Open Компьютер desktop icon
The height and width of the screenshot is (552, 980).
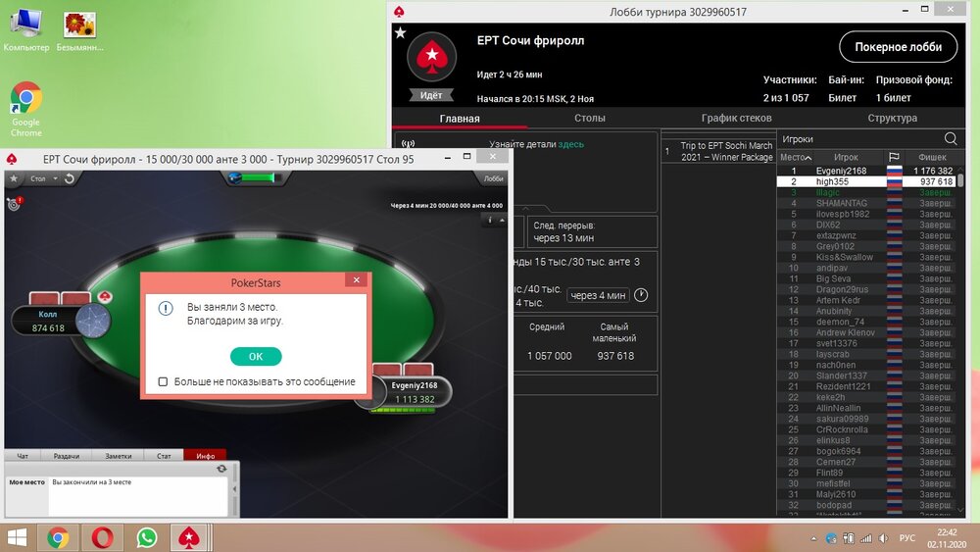coord(26,30)
